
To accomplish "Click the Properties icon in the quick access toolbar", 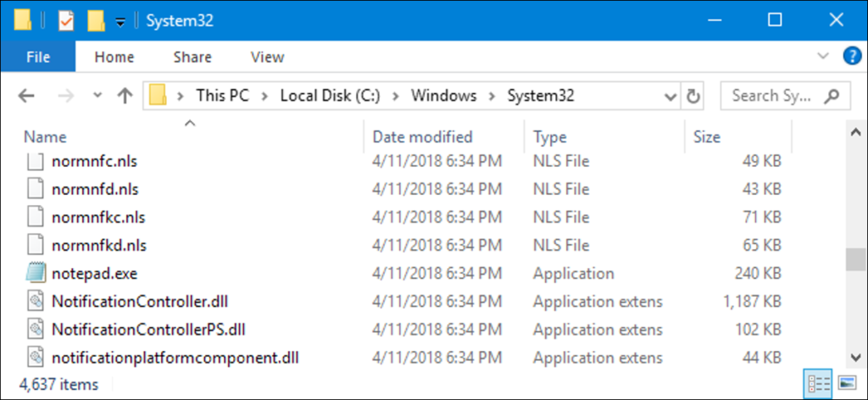I will point(66,20).
